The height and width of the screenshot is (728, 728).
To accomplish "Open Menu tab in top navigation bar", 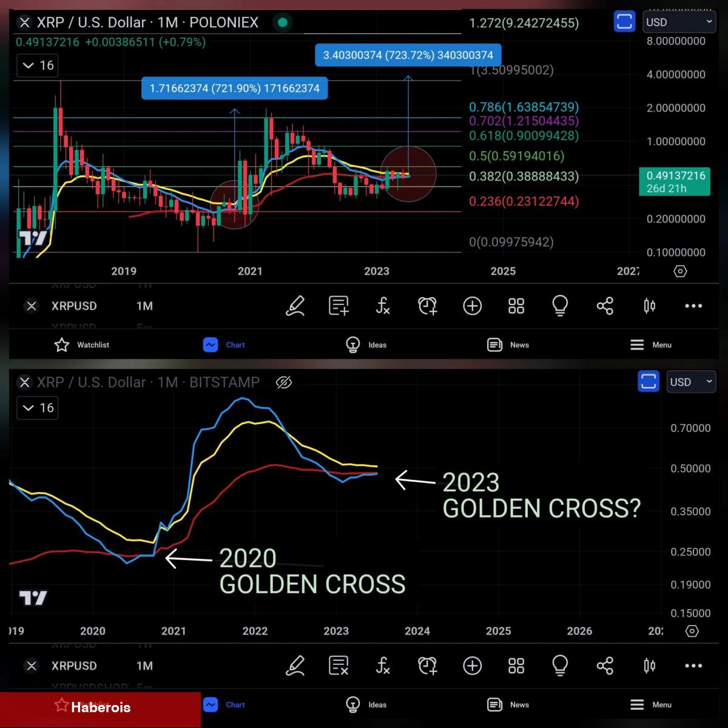I will point(650,345).
